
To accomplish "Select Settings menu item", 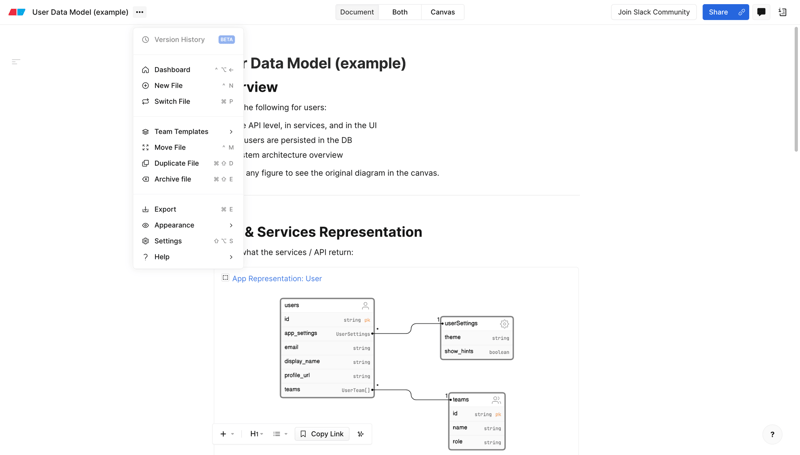I will click(x=188, y=240).
